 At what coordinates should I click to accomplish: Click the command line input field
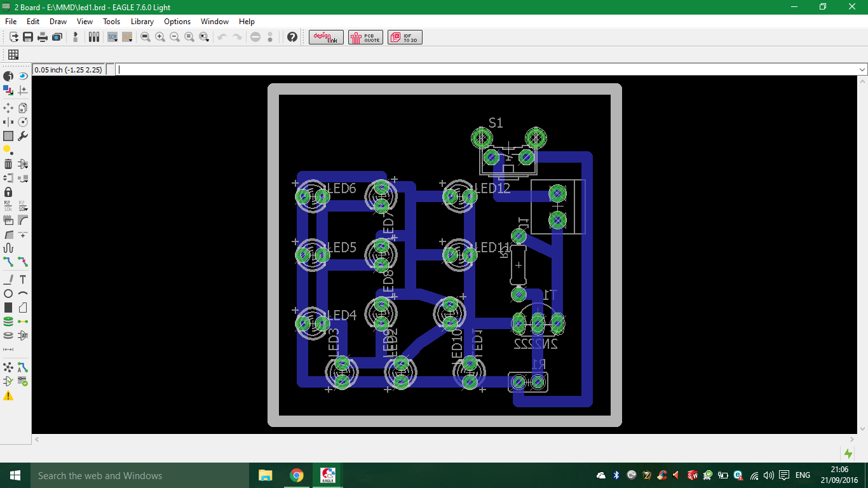pyautogui.click(x=487, y=70)
